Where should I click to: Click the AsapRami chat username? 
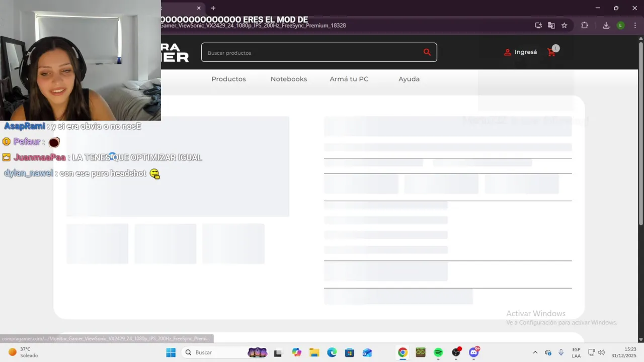(24, 126)
